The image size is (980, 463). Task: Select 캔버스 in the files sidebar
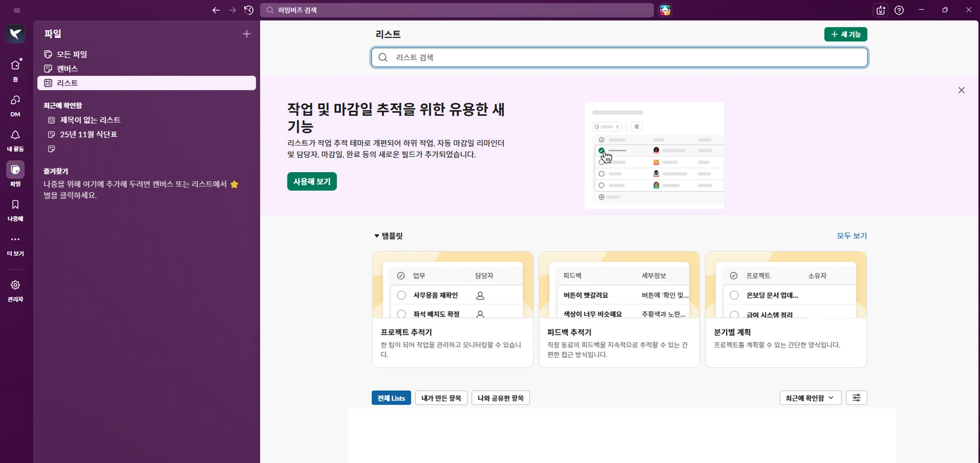point(67,68)
